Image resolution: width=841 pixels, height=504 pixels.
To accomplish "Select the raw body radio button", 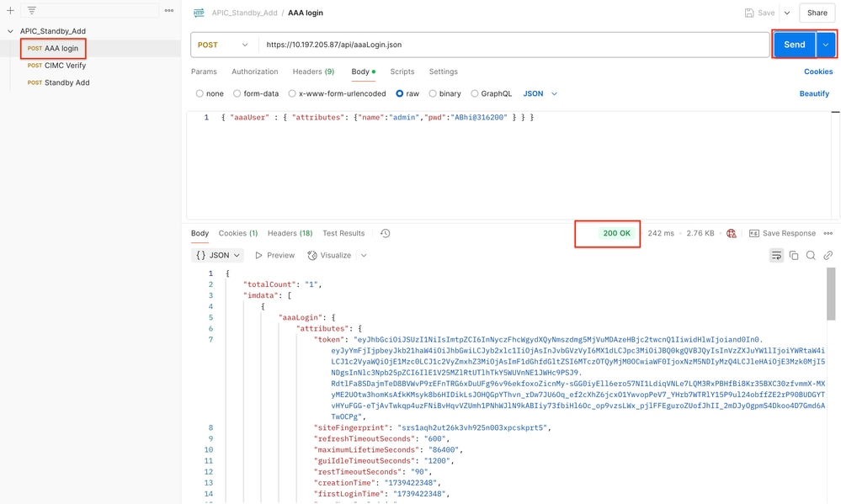I will click(400, 94).
